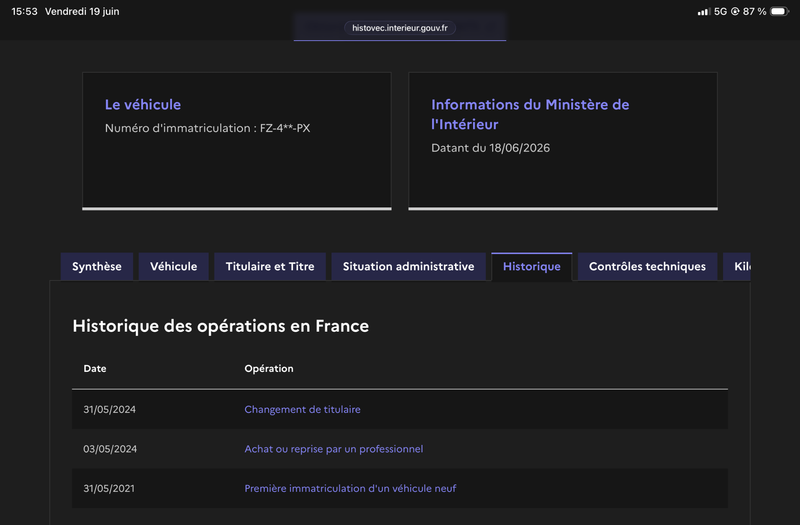Click the Opération column header

tap(269, 368)
